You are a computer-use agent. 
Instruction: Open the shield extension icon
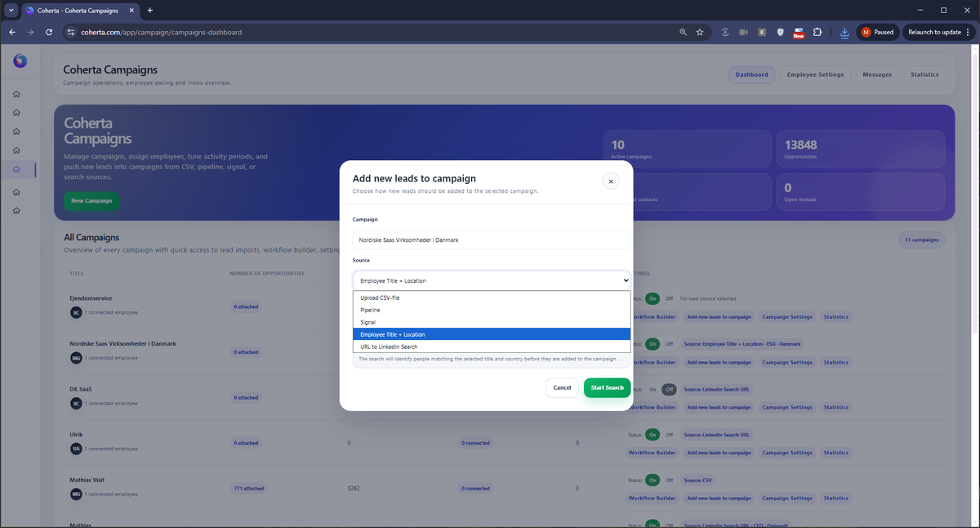[x=780, y=32]
